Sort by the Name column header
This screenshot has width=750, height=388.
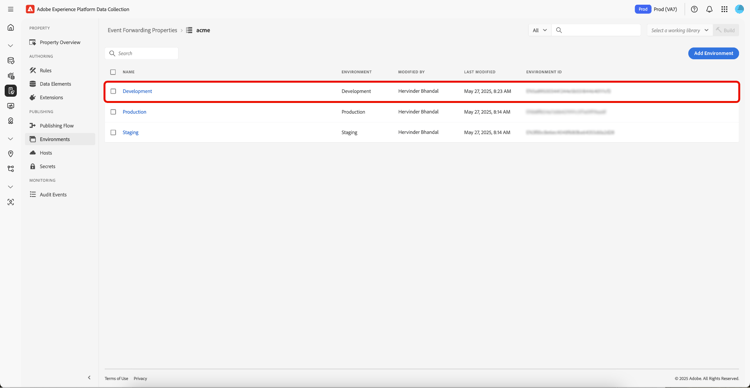129,72
